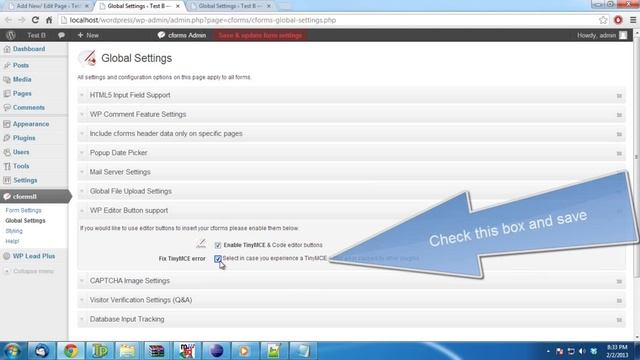This screenshot has width=640, height=360.
Task: Click volume speaker icon in system tray
Action: click(x=582, y=351)
